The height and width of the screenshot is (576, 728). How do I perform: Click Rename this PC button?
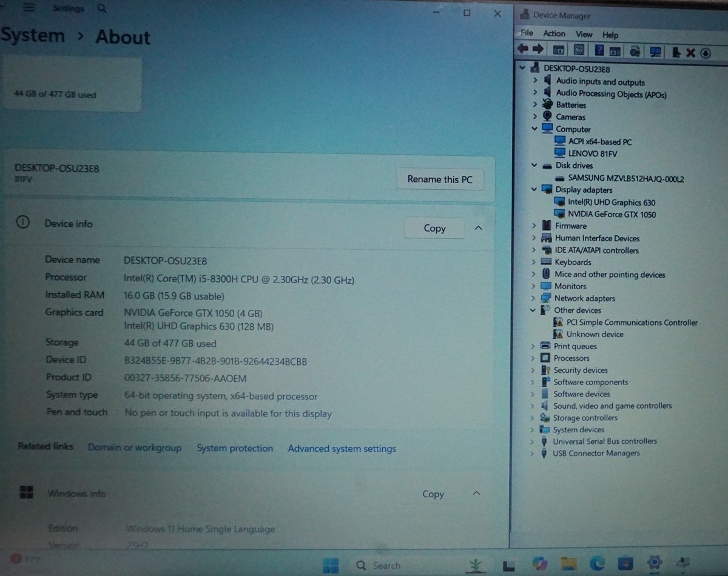[440, 179]
